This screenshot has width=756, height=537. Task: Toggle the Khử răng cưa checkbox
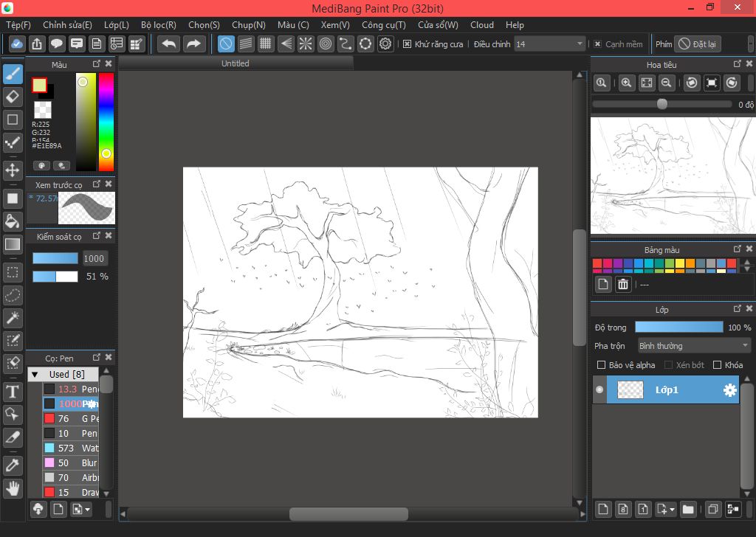click(407, 44)
